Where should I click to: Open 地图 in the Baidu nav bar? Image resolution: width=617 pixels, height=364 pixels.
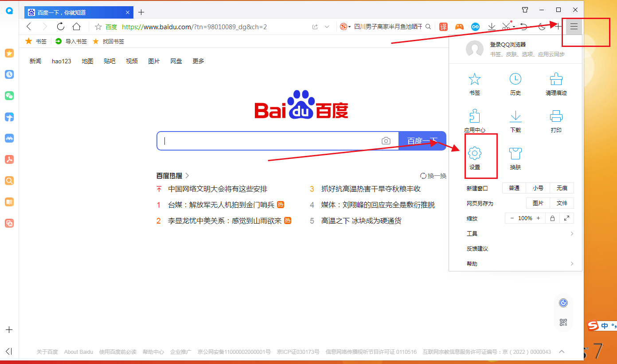88,61
